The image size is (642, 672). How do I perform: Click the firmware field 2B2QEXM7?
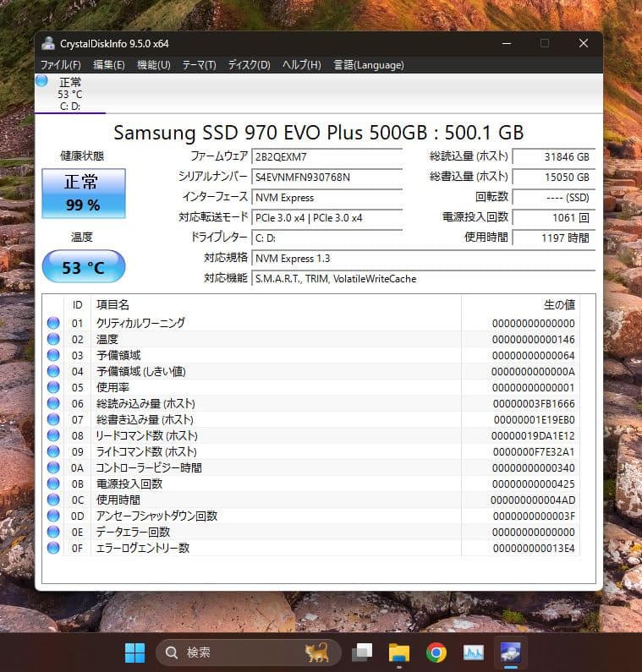point(326,157)
